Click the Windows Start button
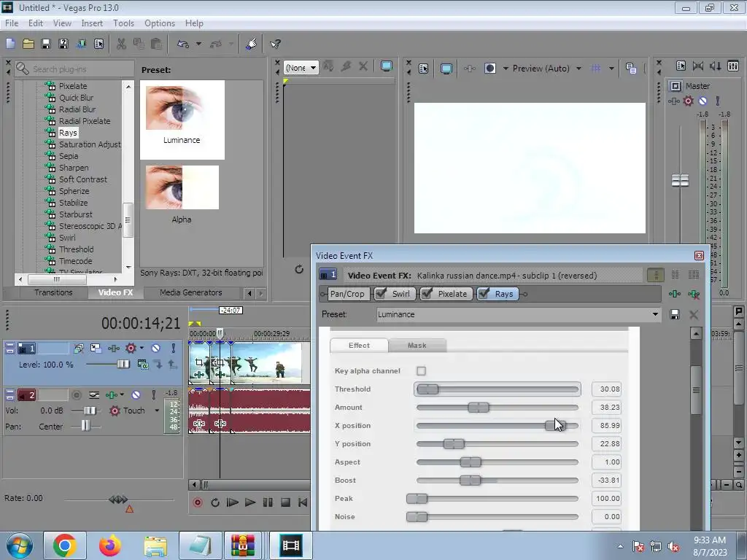 pyautogui.click(x=19, y=545)
